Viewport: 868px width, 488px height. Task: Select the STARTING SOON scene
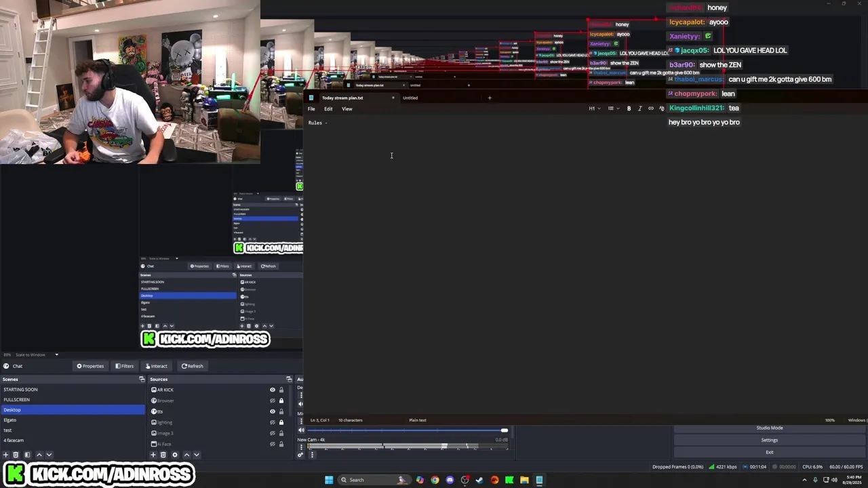(x=73, y=390)
